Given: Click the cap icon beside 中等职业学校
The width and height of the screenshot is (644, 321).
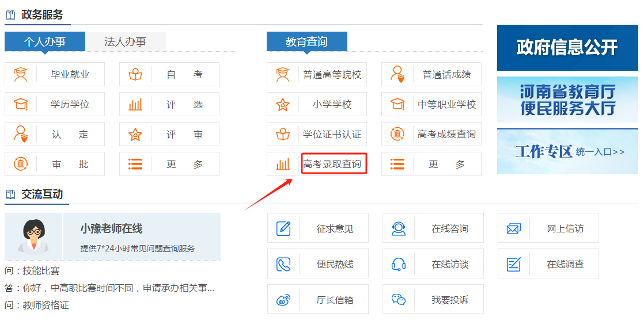Looking at the screenshot, I should point(397,104).
